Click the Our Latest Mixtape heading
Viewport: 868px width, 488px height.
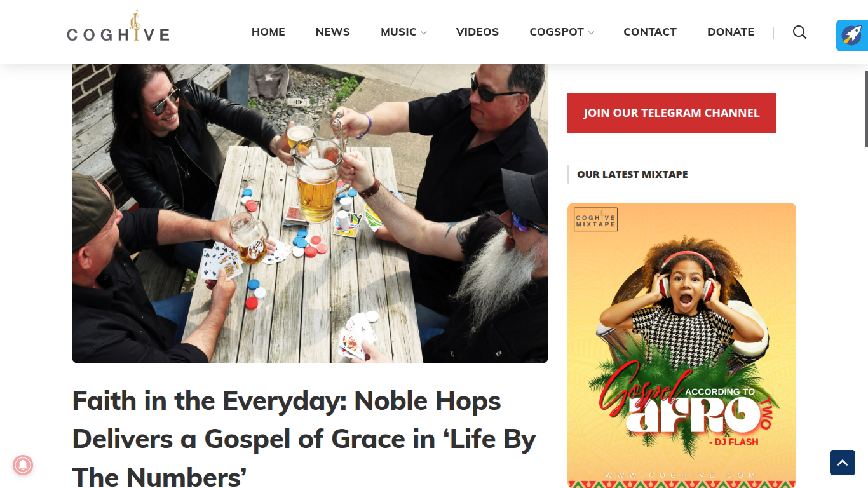tap(632, 174)
